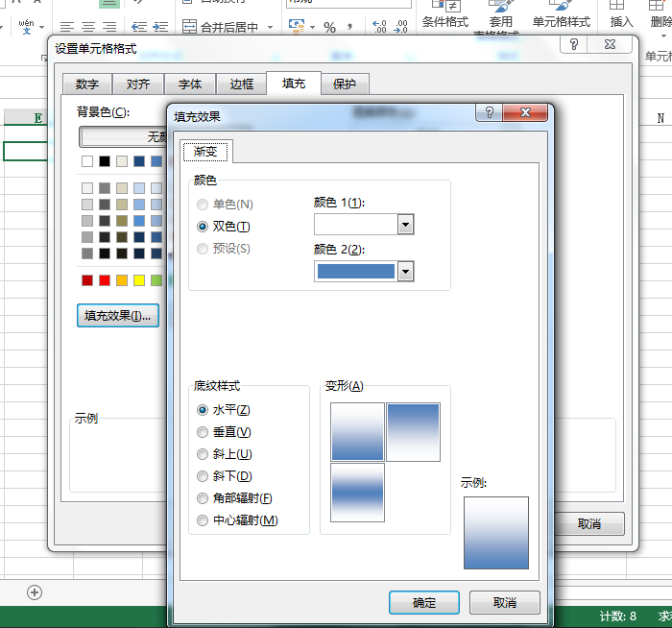Click the align left icon in ribbon
The width and height of the screenshot is (672, 628).
(67, 27)
